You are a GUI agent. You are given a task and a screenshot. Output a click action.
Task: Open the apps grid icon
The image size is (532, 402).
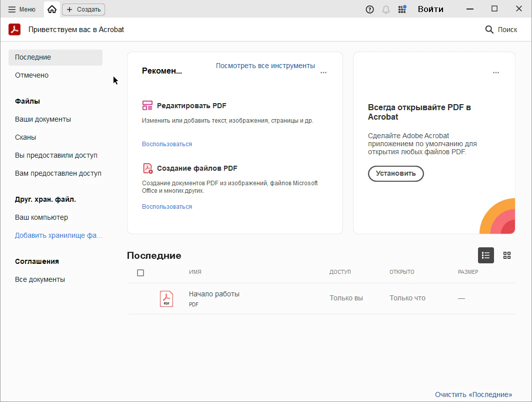point(402,9)
